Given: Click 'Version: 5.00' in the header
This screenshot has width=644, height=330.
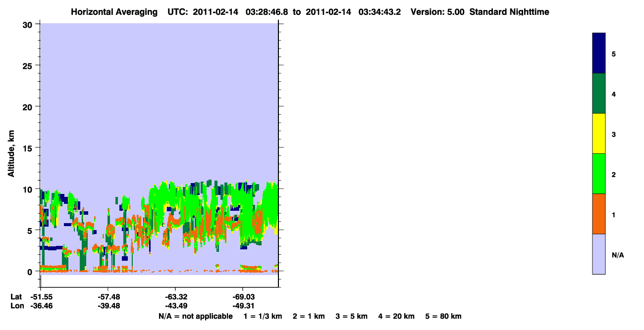Looking at the screenshot, I should click(x=437, y=12).
